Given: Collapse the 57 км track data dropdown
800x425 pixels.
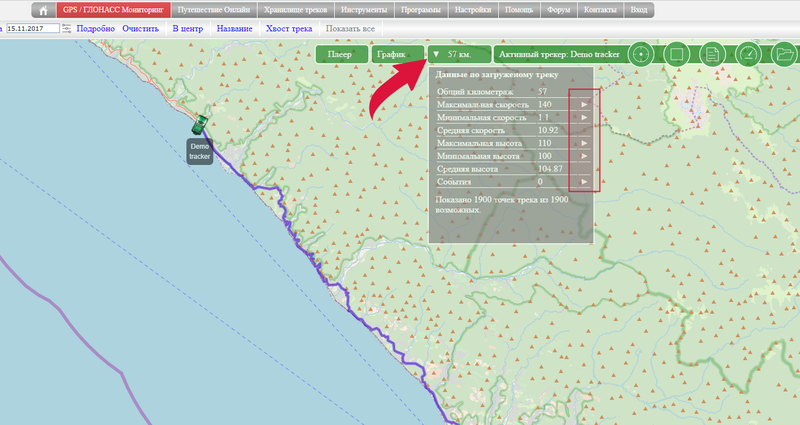Looking at the screenshot, I should [459, 54].
